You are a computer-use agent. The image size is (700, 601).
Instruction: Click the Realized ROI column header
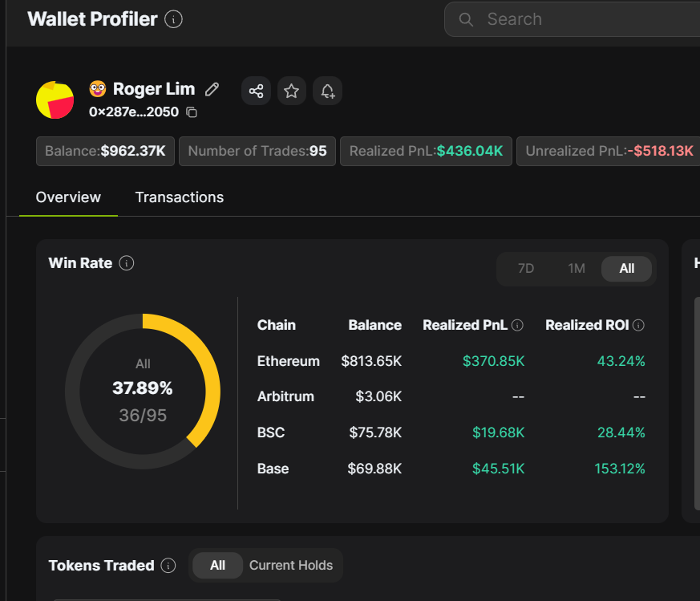pos(587,325)
